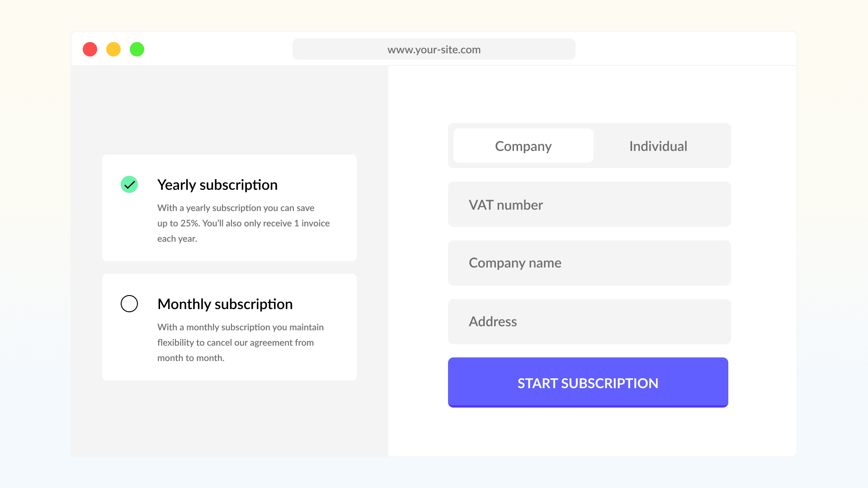Click the red close window dot
Viewport: 868px width, 488px height.
[x=90, y=49]
